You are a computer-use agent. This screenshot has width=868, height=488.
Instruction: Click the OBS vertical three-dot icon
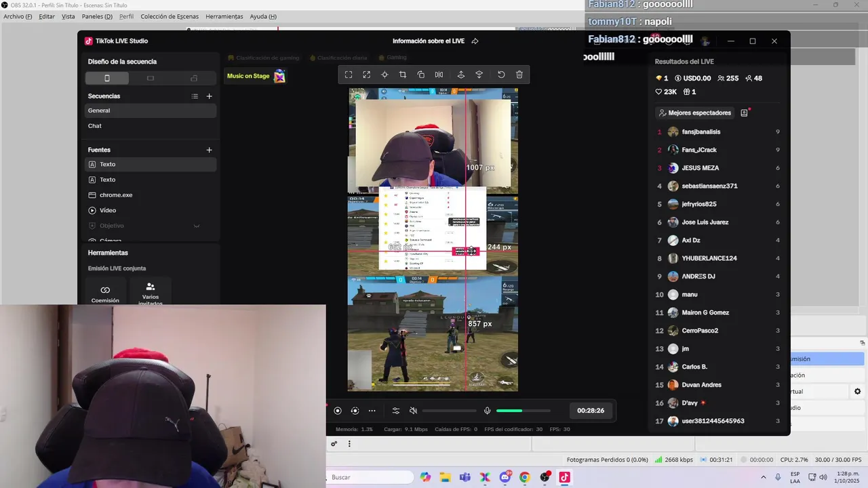[x=349, y=444]
